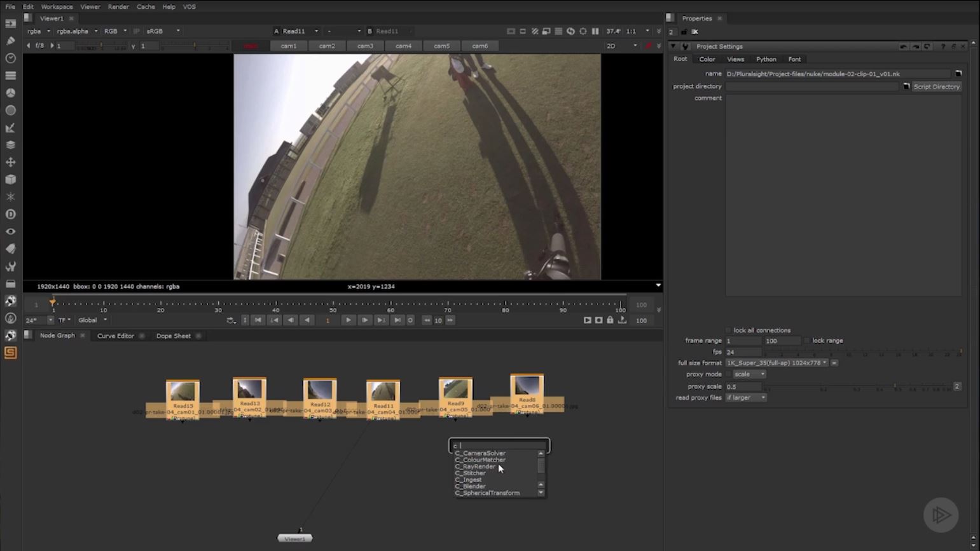
Task: Open the Global frame range dropdown
Action: tap(92, 320)
